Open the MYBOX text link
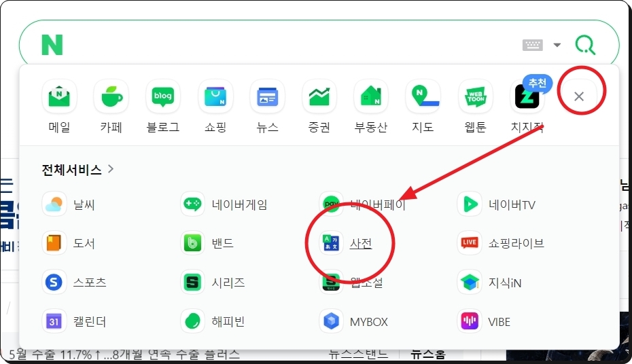Image resolution: width=632 pixels, height=364 pixels. click(x=369, y=322)
